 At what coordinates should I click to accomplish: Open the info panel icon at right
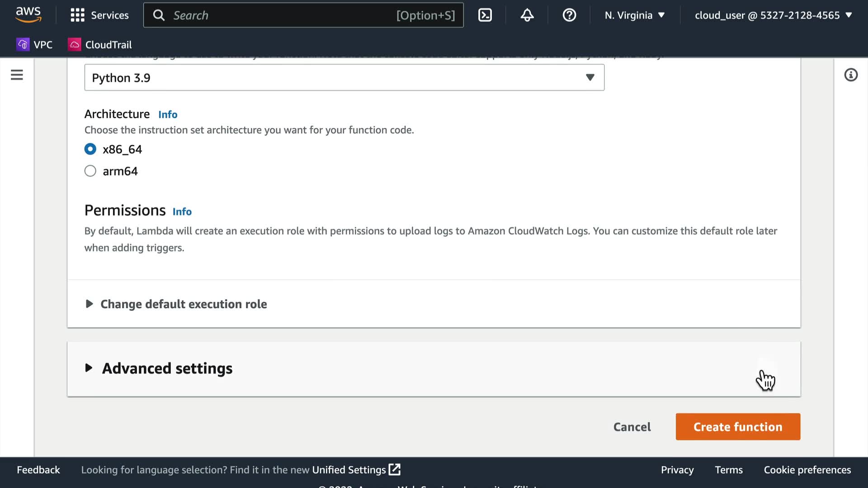(x=851, y=75)
